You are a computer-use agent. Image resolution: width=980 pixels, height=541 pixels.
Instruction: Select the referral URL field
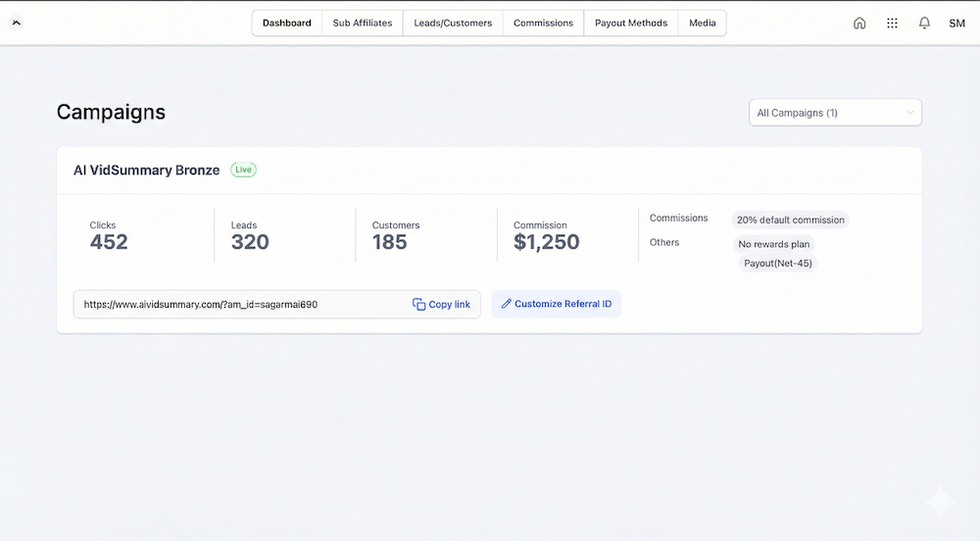coord(277,304)
